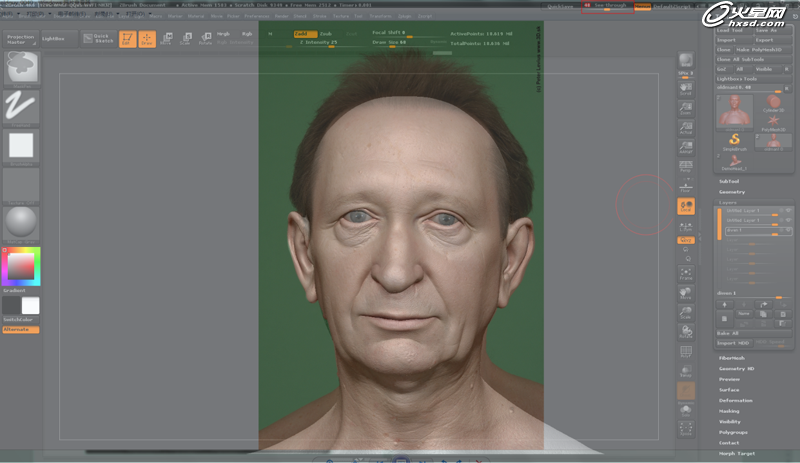Viewport: 800px width, 463px height.
Task: Select the Cylinder3D tool
Action: (x=773, y=104)
